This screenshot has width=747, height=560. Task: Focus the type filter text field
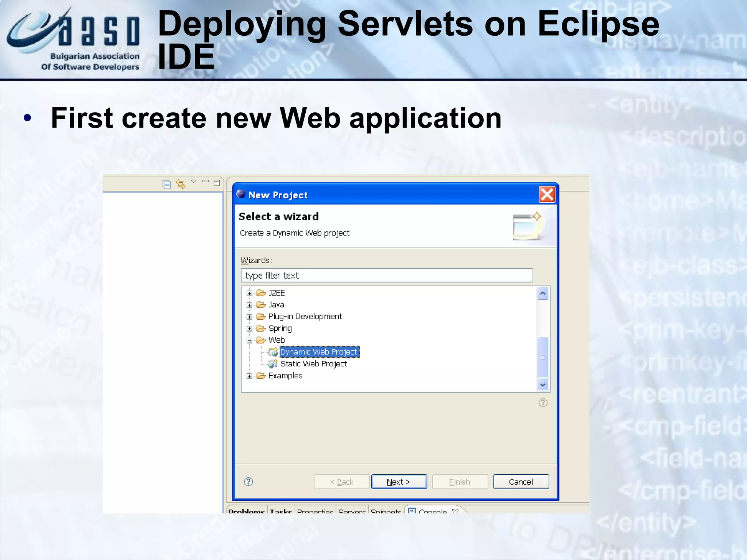[x=387, y=275]
